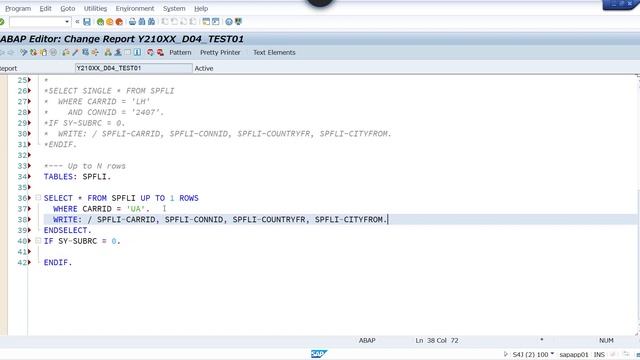Activate the program with the wand icon

click(75, 52)
